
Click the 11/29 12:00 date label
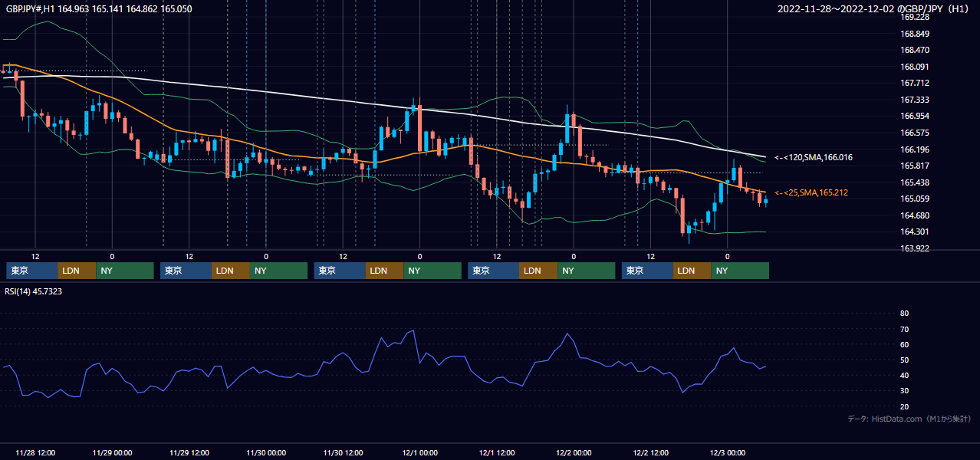[189, 452]
